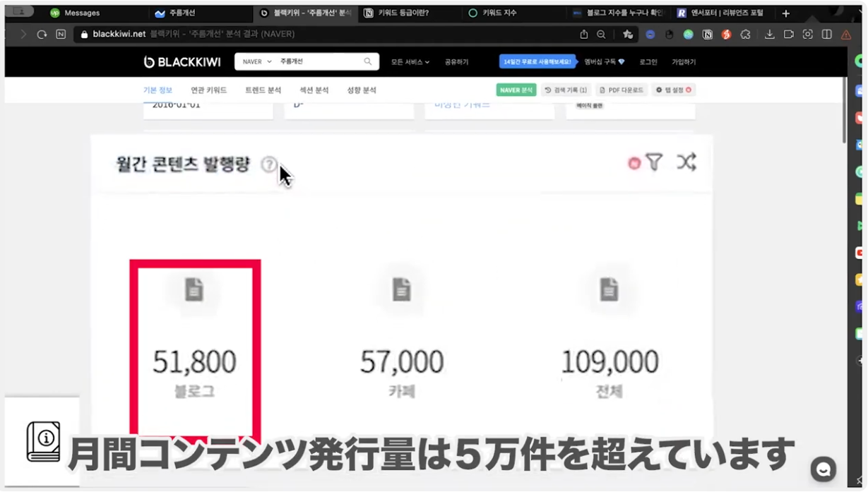Toggle the browser sidebar panel icon
Screen dimensions: 868x492
(826, 34)
